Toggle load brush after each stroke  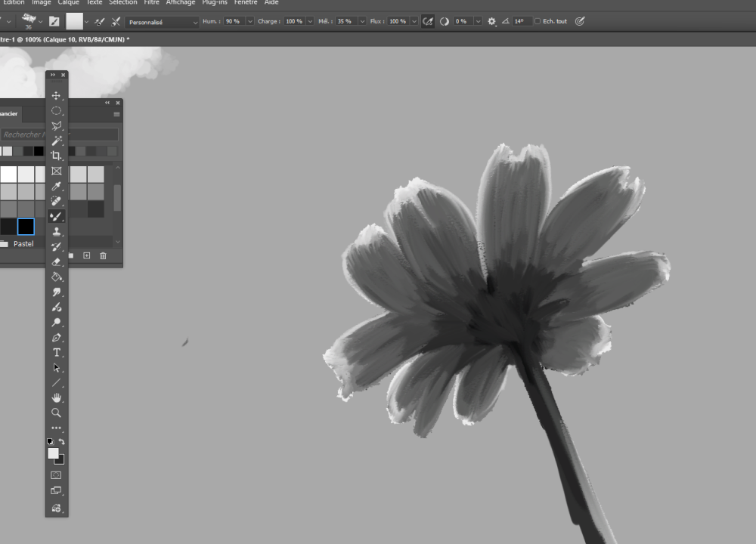99,21
